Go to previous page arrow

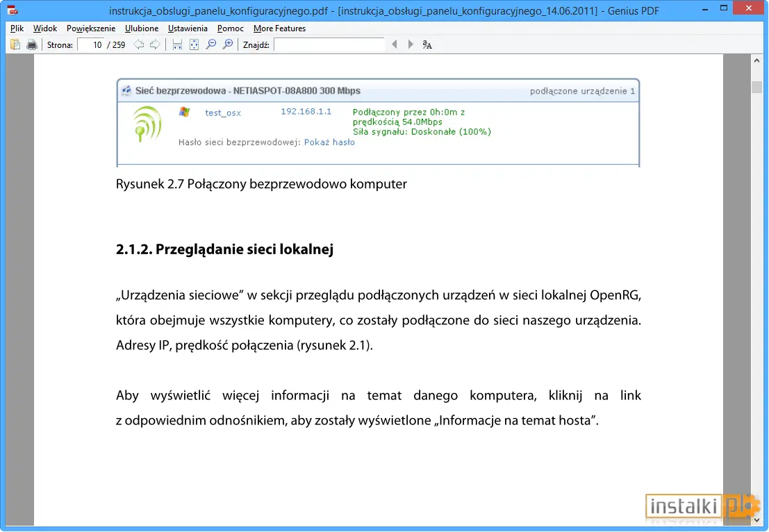click(139, 44)
